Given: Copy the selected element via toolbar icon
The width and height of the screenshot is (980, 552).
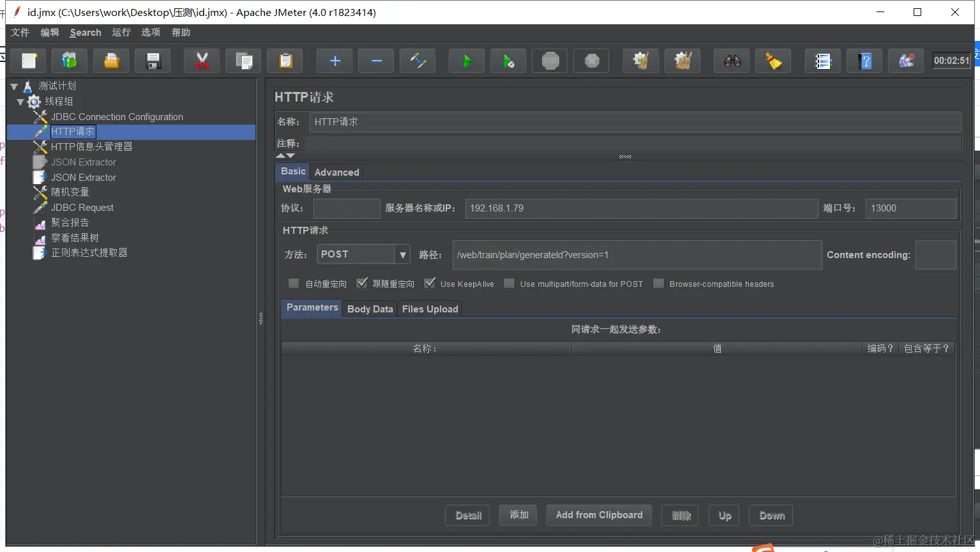Looking at the screenshot, I should pos(243,61).
